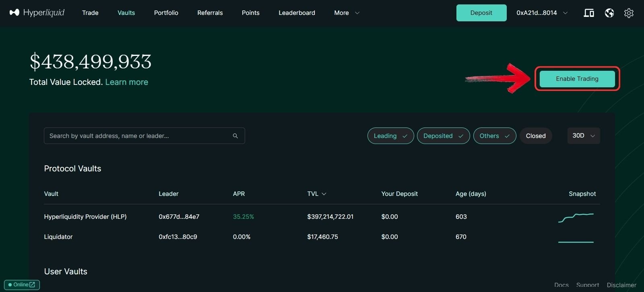The image size is (644, 292).
Task: Click the Protocol Vaults heading
Action: point(72,169)
